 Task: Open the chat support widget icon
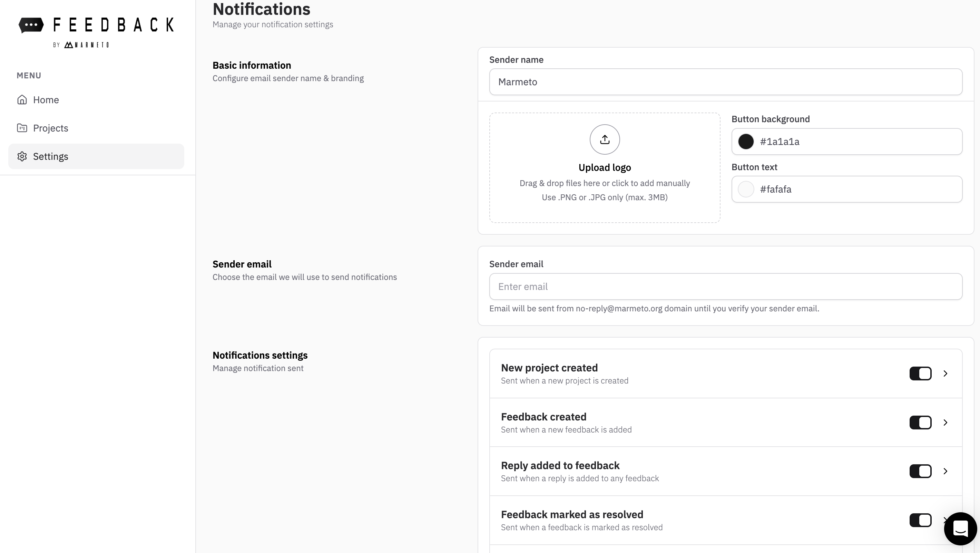(x=960, y=528)
